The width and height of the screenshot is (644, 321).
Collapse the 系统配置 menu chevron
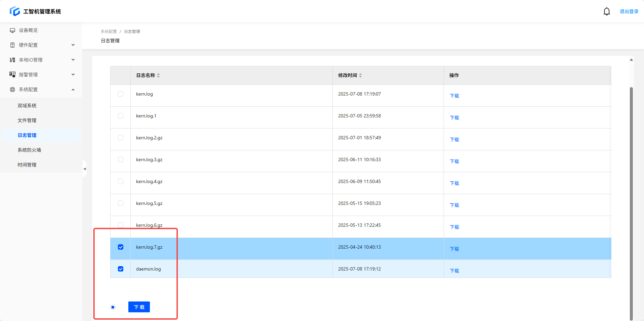[73, 90]
